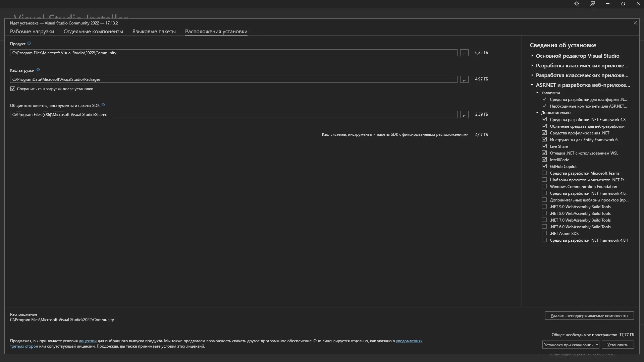Click the Сведения об установке heading
This screenshot has width=644, height=362.
pos(563,45)
